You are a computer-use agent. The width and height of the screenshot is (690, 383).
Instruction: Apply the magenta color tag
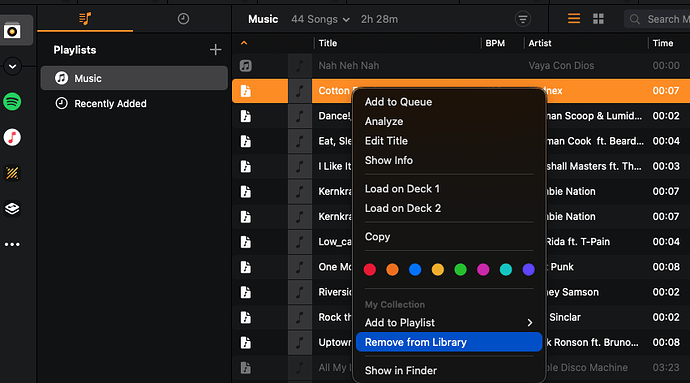[x=483, y=269]
